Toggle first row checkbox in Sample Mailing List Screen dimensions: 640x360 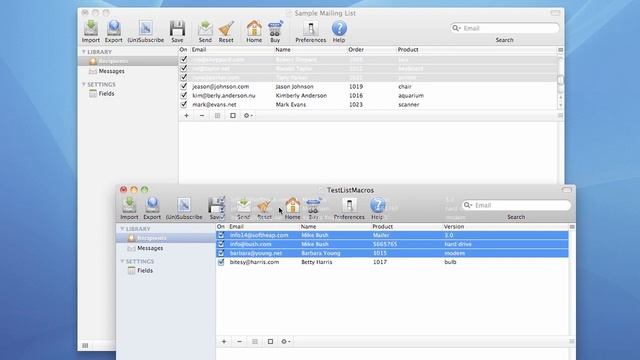point(184,59)
